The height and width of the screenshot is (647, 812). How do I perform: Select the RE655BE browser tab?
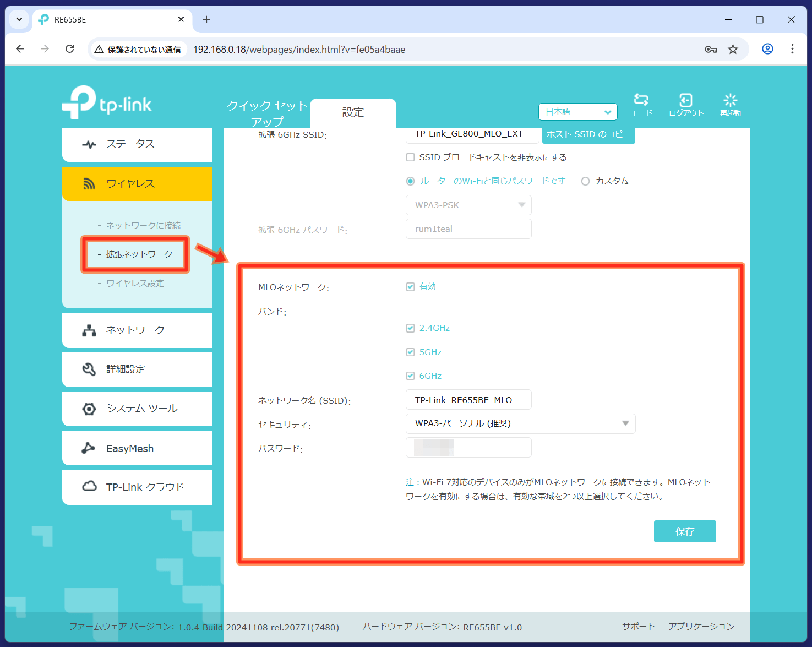112,20
